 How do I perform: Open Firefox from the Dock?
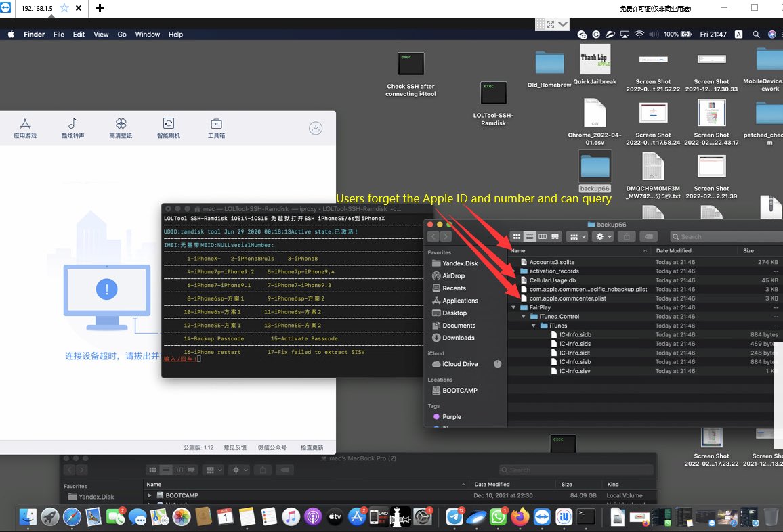520,517
